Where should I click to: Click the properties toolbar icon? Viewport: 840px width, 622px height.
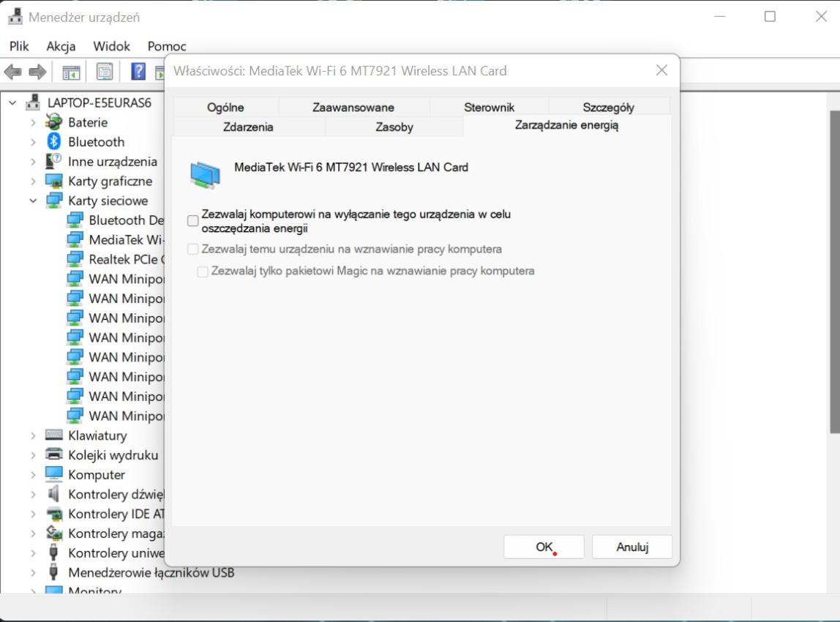pyautogui.click(x=105, y=72)
